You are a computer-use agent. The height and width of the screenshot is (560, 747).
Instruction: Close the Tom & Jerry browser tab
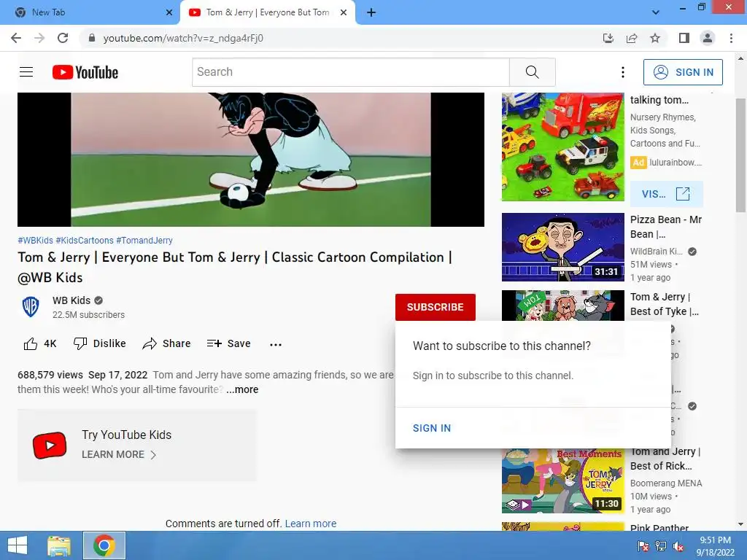(344, 12)
